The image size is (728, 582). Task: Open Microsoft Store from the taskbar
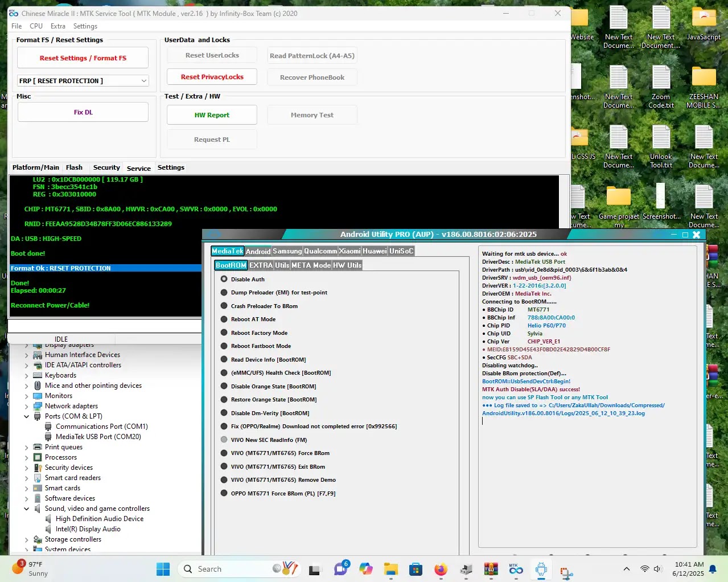point(416,569)
